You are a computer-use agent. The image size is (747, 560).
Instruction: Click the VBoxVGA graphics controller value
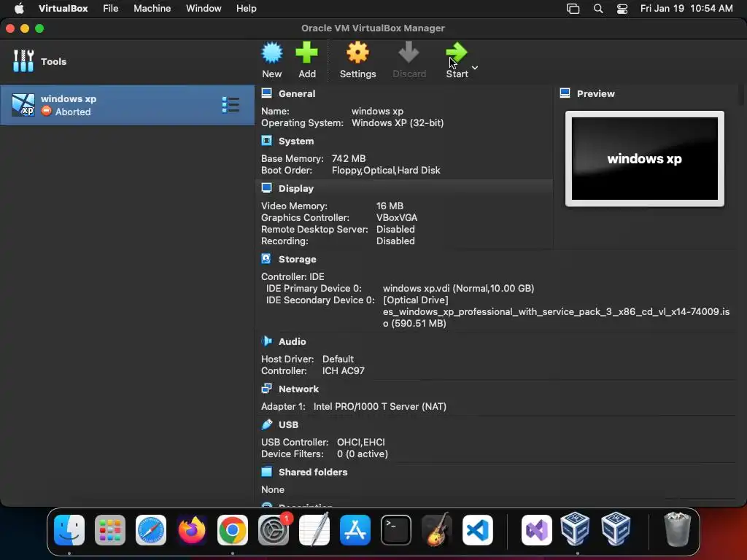point(396,217)
